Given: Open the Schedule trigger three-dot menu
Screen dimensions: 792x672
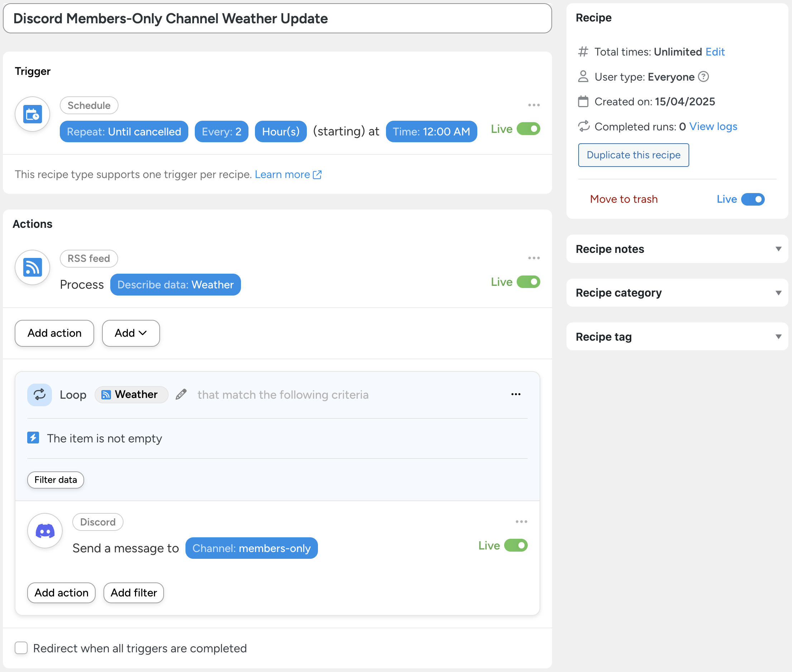Looking at the screenshot, I should coord(534,105).
